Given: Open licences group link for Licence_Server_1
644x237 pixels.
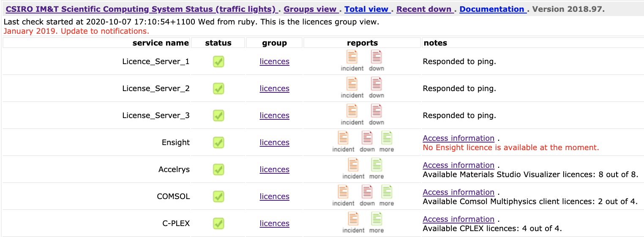Looking at the screenshot, I should (x=275, y=62).
